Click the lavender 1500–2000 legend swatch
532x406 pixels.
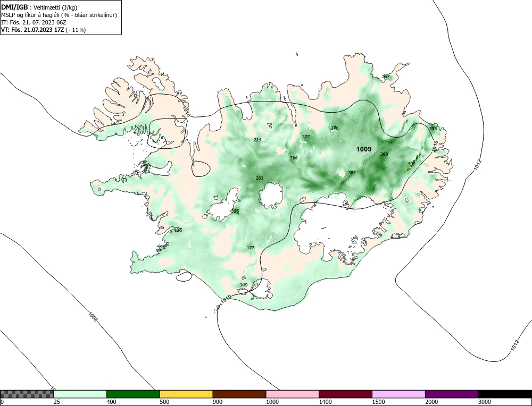coord(398,394)
